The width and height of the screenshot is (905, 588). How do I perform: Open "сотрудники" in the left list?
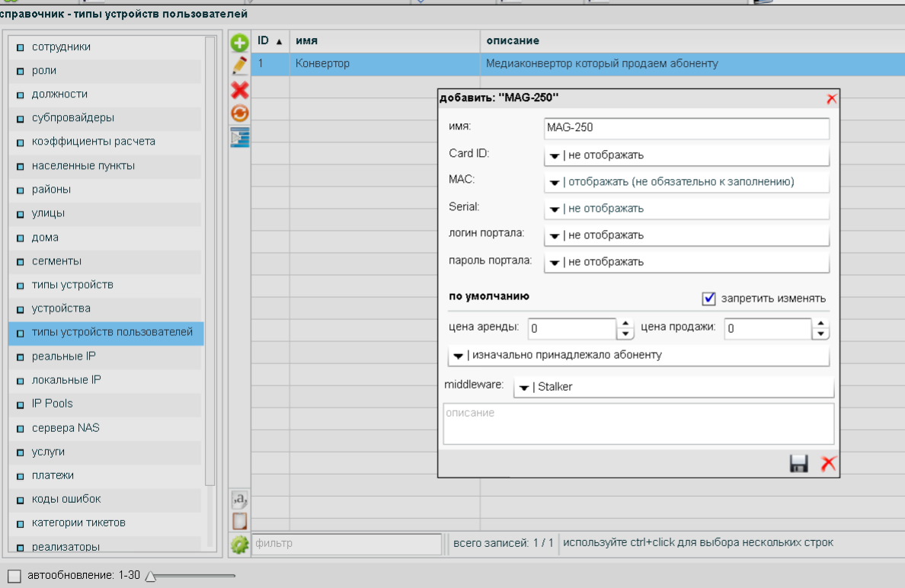click(x=61, y=47)
